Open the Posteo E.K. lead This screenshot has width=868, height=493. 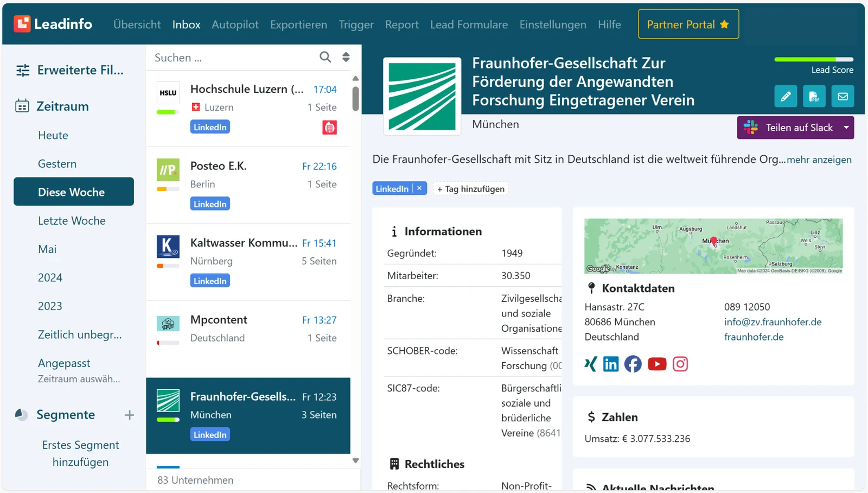248,185
